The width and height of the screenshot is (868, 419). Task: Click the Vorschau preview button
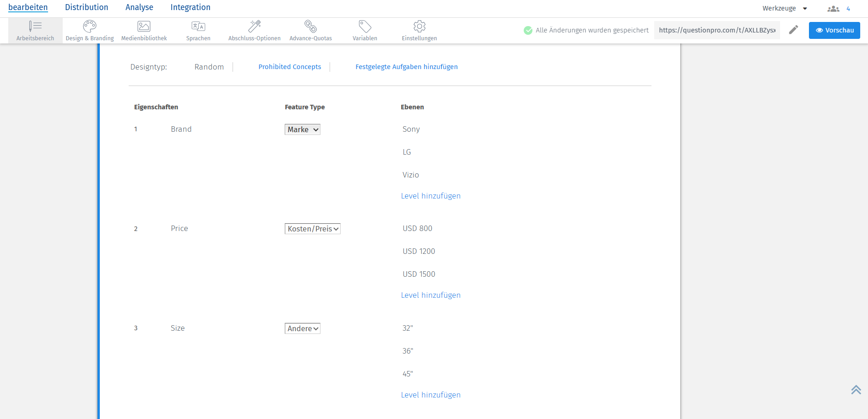[x=834, y=30]
